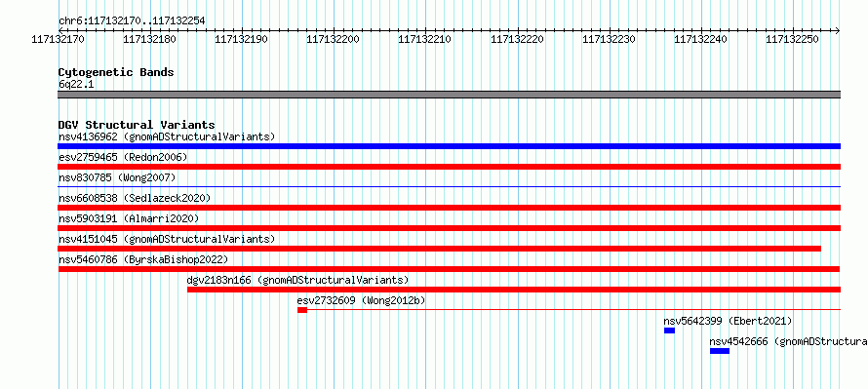Select the blue nsv4136962 variant bar
This screenshot has width=868, height=389.
click(449, 146)
